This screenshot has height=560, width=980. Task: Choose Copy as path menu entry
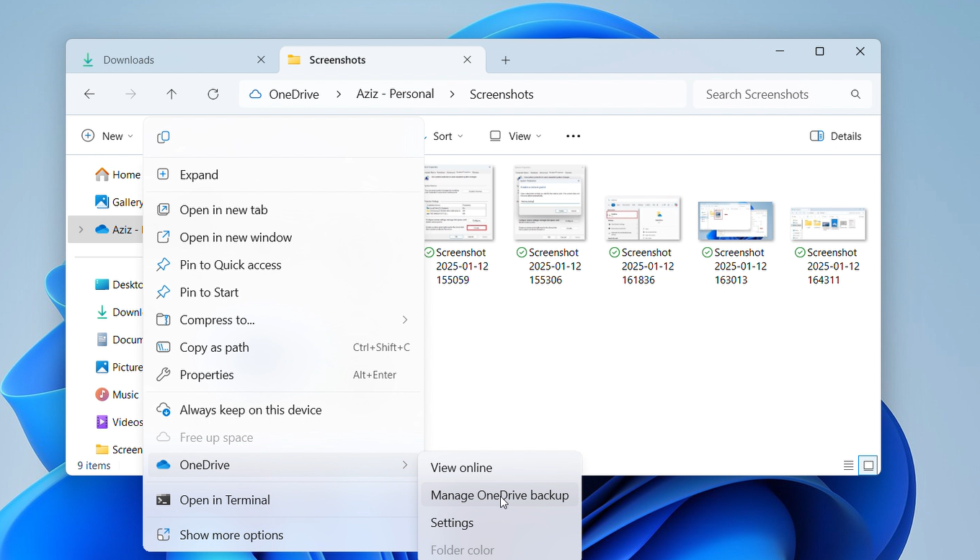point(284,347)
